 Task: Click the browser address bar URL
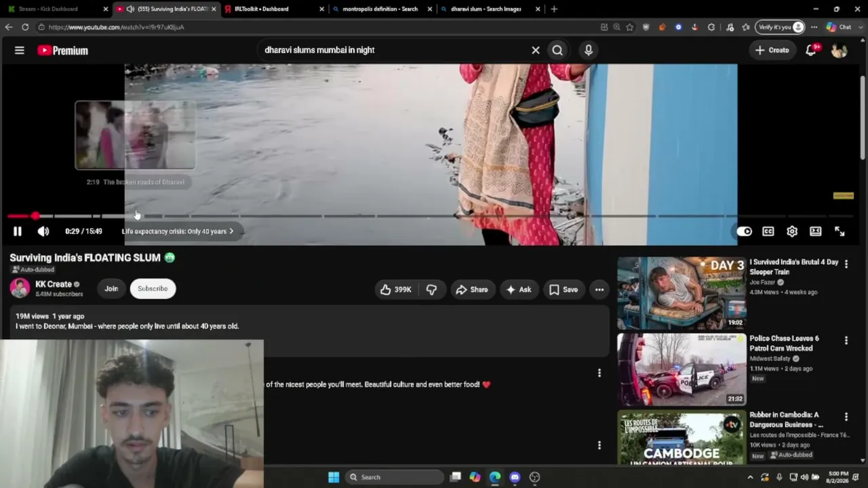tap(116, 27)
